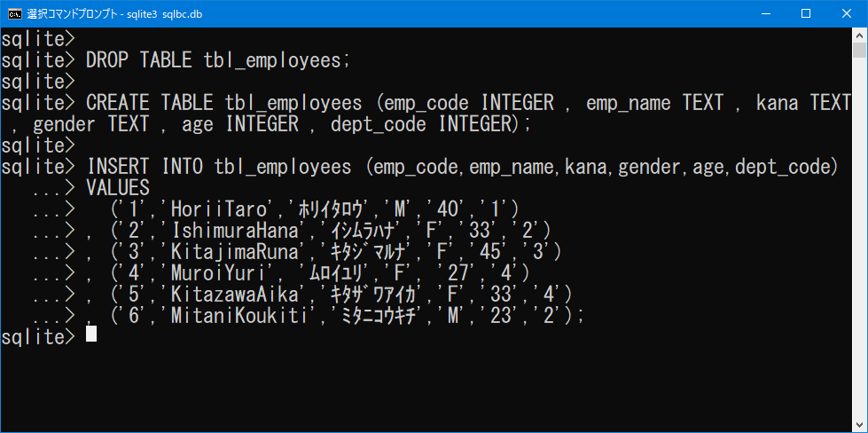Click the blinking cursor at last sqlite prompt
The image size is (868, 433).
91,334
